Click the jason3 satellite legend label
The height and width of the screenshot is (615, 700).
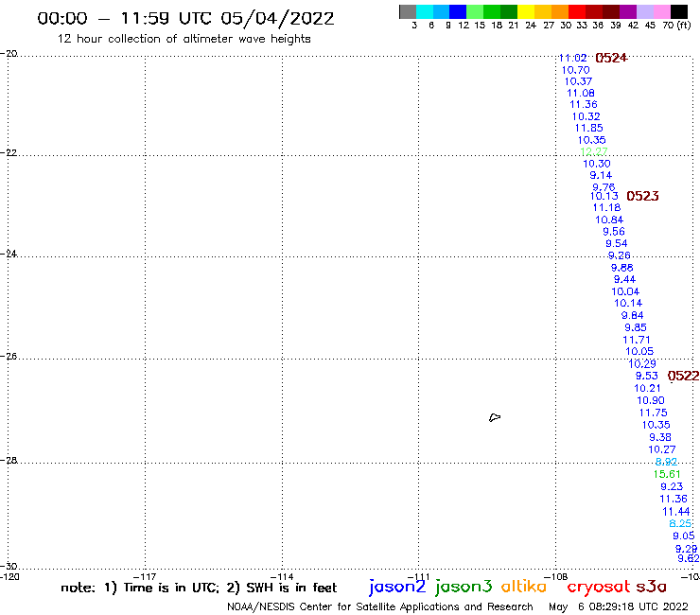pyautogui.click(x=464, y=587)
